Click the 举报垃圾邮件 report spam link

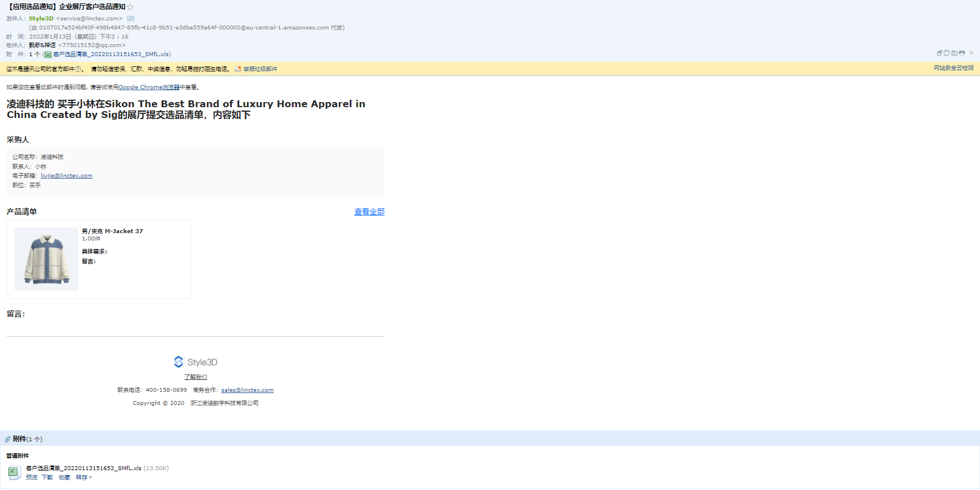point(260,69)
